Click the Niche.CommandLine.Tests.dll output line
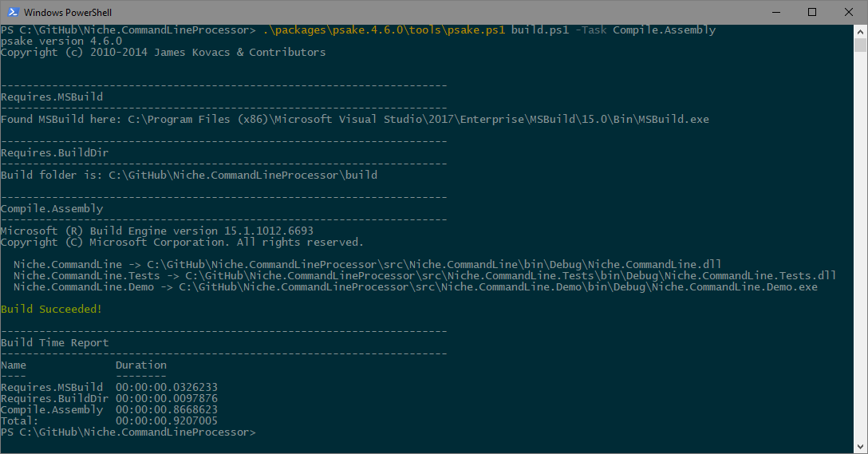 coord(425,276)
